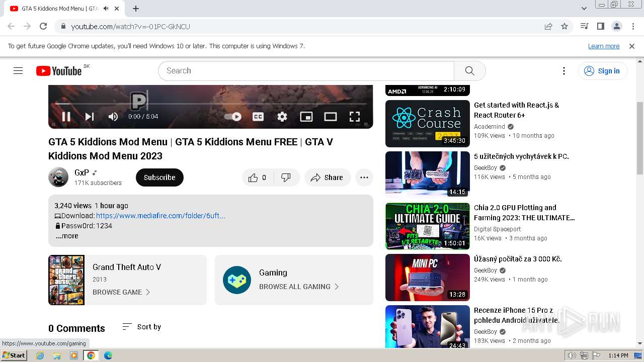Open Windows Media Player taskbar icon
The width and height of the screenshot is (644, 362).
click(74, 355)
